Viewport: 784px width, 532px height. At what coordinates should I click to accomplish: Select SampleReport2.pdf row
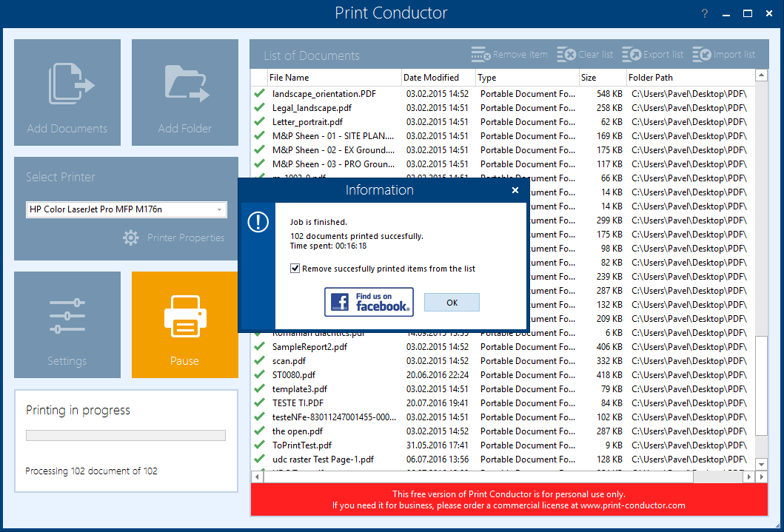502,347
